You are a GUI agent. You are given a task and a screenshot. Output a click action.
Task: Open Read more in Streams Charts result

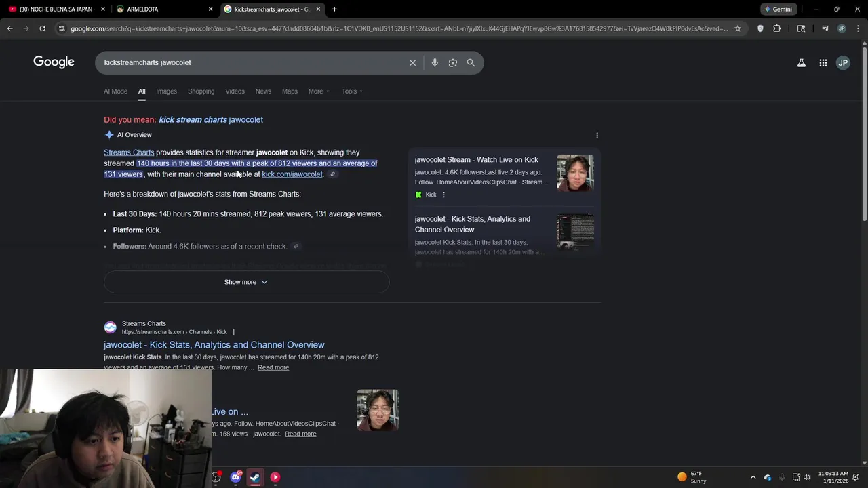[273, 367]
